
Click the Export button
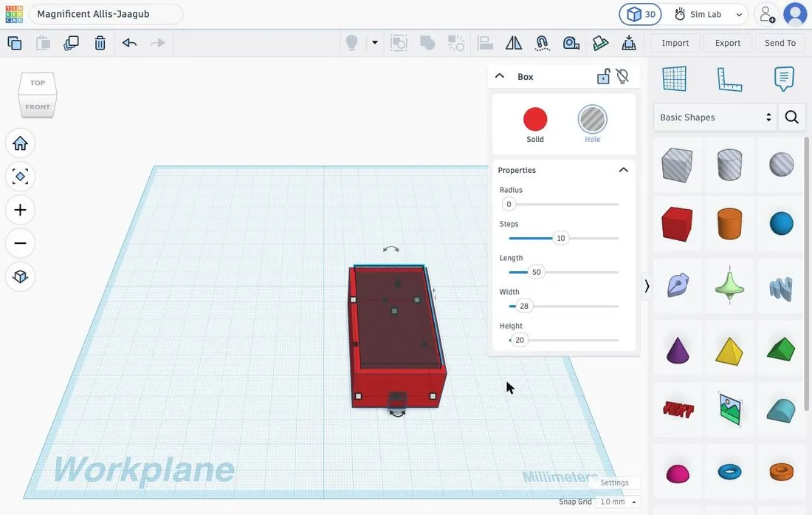click(728, 43)
